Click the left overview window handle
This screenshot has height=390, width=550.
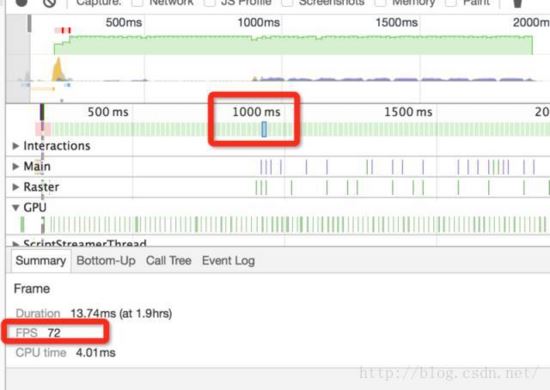click(29, 24)
